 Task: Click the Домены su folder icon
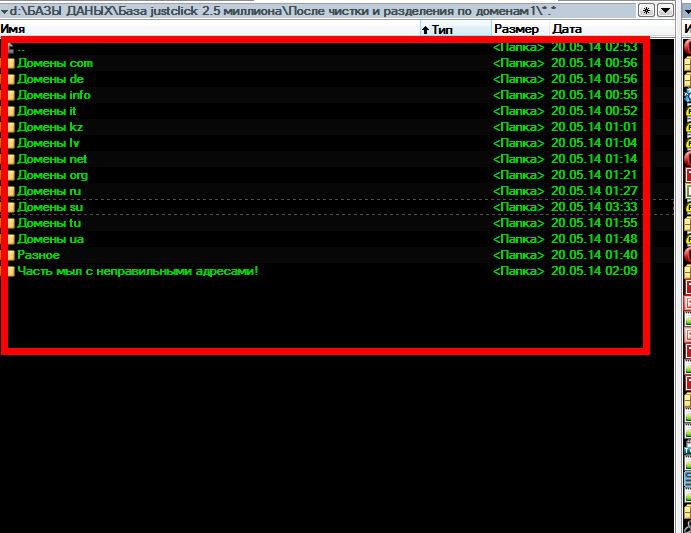click(11, 207)
